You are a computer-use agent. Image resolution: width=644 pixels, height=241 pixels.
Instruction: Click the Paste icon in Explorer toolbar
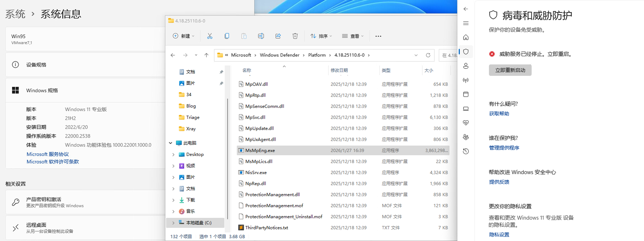tap(244, 36)
